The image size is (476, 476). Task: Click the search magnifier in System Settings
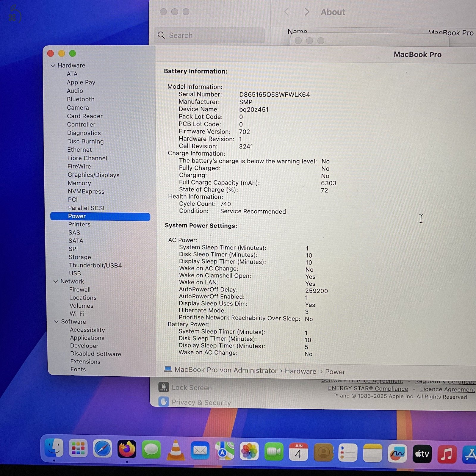(x=161, y=35)
